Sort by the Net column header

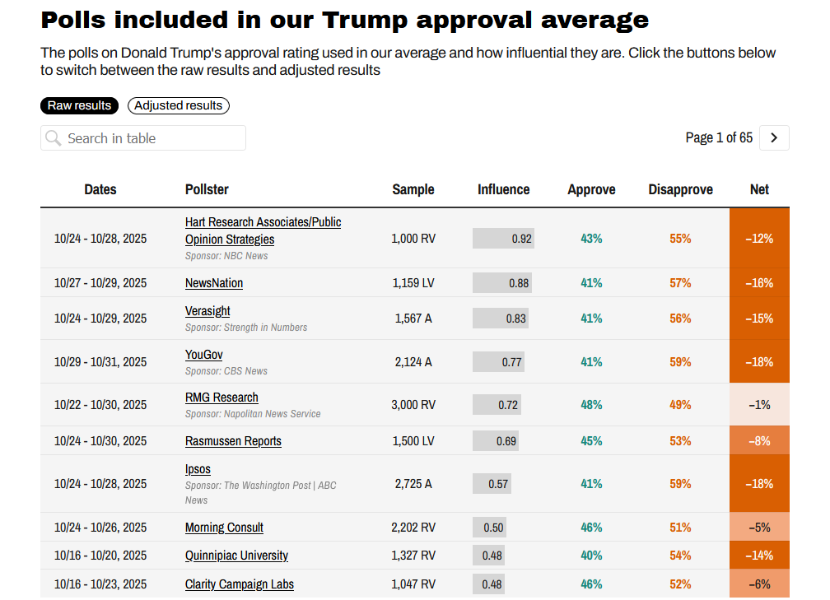coord(759,189)
